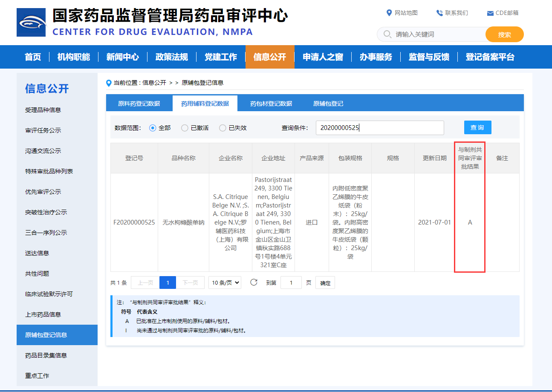Click the refresh icon below the data table
Image resolution: width=552 pixels, height=392 pixels.
click(x=254, y=282)
